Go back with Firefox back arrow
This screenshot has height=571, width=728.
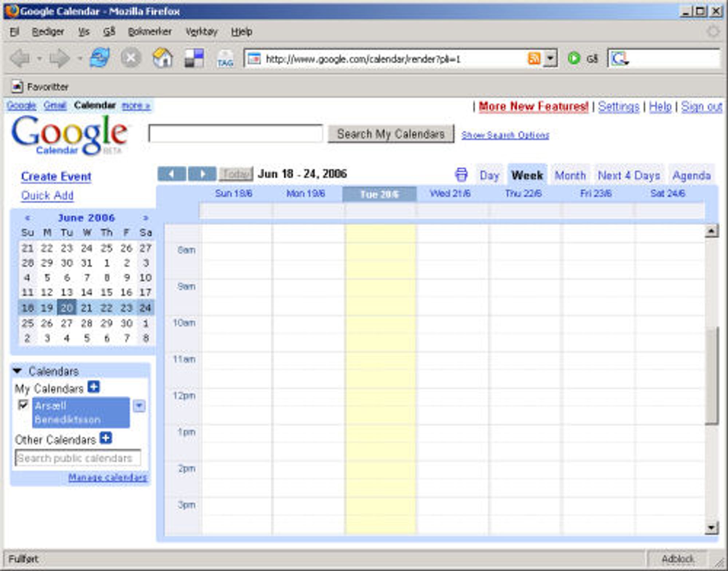[x=20, y=58]
